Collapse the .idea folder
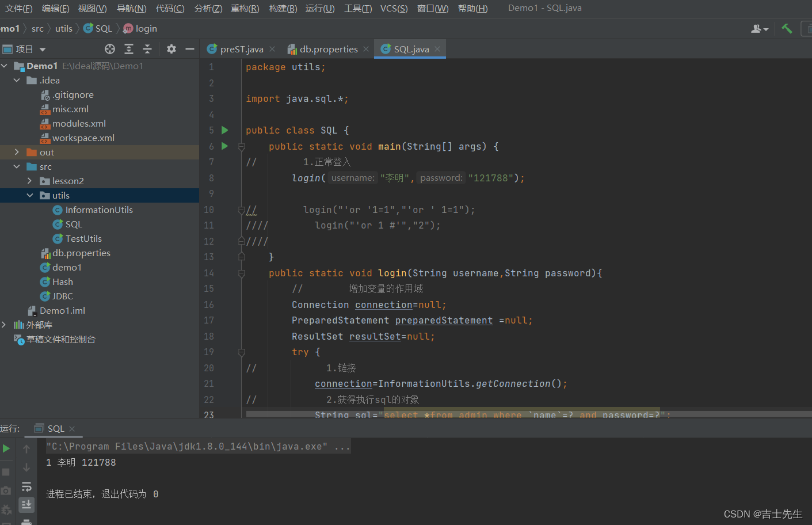 (x=17, y=80)
